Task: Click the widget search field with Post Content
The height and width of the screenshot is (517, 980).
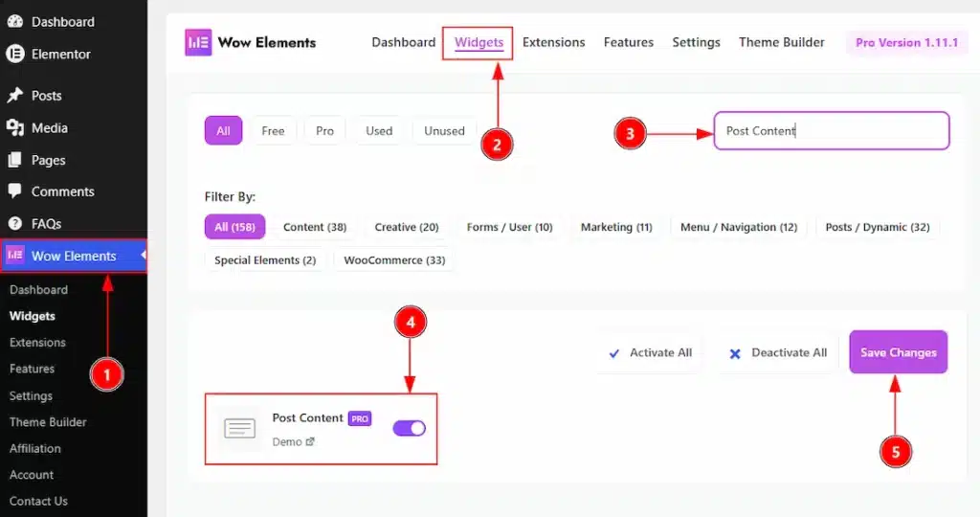Action: click(832, 130)
